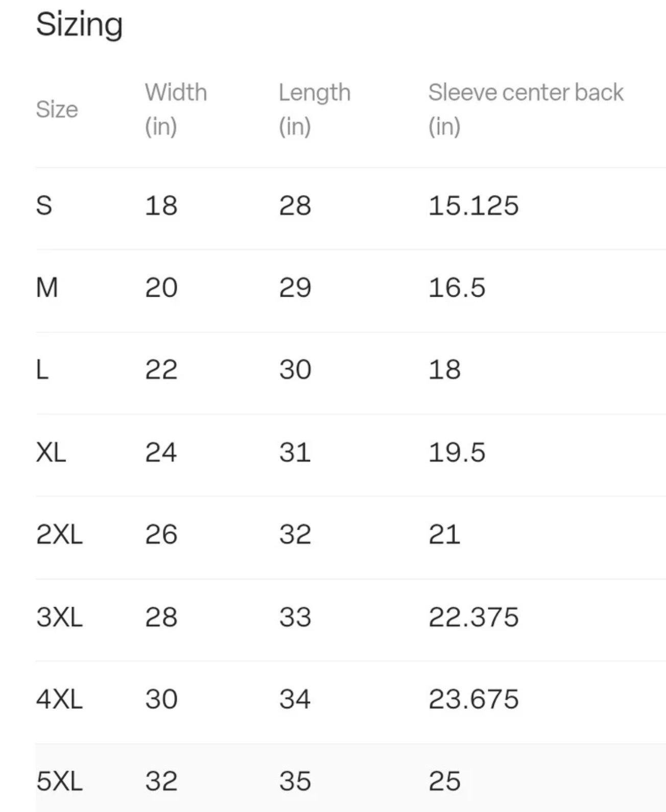Select the Size column header
Image resolution: width=666 pixels, height=812 pixels.
click(x=57, y=109)
